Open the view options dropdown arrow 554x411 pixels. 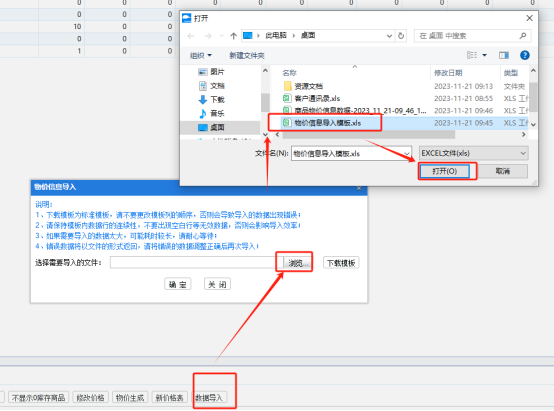485,55
